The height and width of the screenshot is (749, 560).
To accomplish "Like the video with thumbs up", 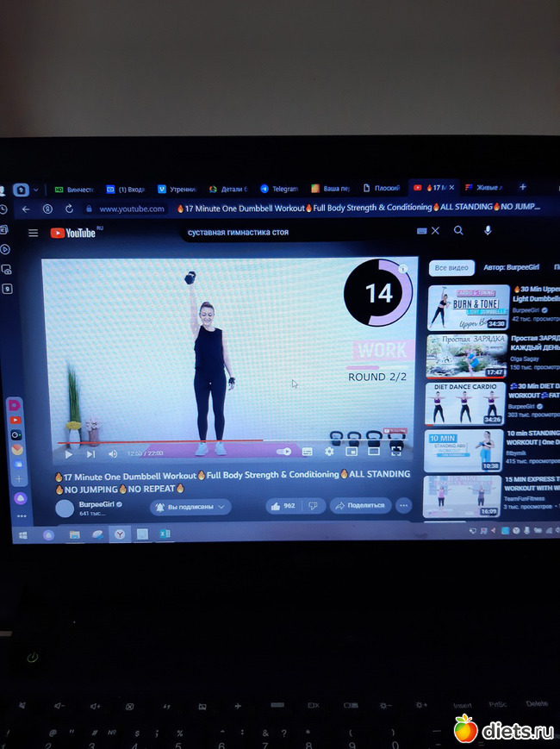I will (x=283, y=506).
